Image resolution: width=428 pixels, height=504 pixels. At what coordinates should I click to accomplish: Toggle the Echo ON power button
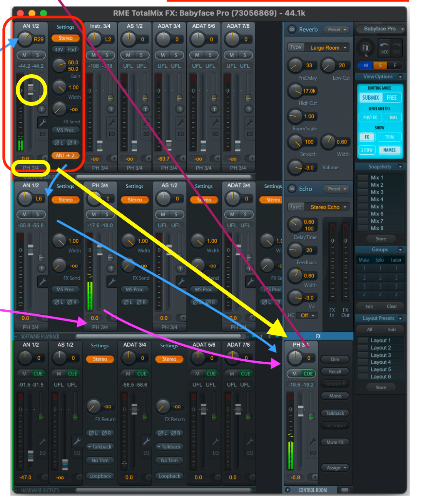(x=292, y=189)
